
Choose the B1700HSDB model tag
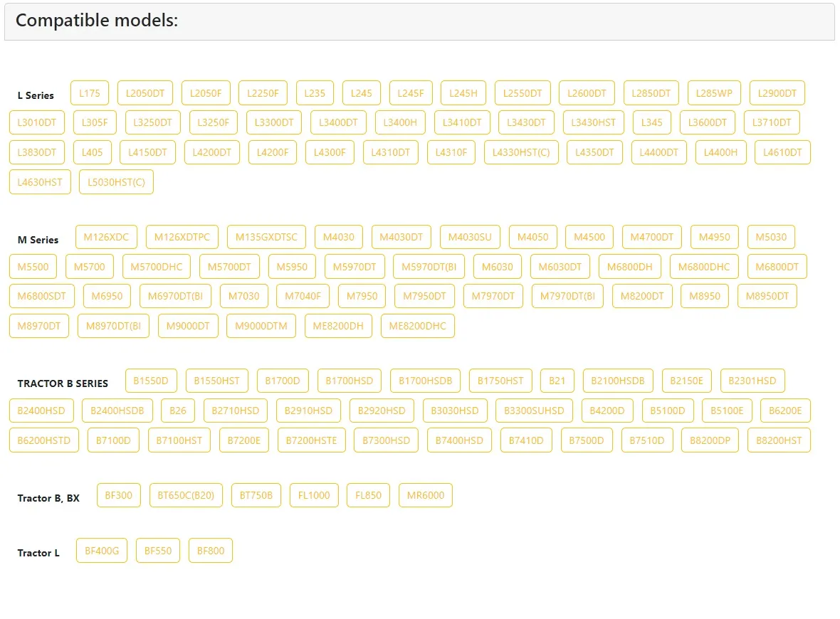tap(426, 381)
